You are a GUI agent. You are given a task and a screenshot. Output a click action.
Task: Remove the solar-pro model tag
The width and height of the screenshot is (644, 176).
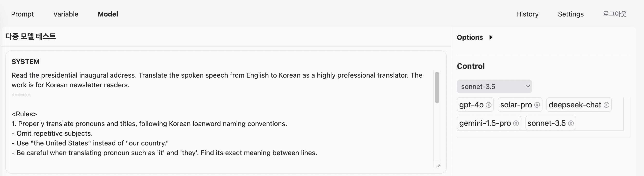pyautogui.click(x=537, y=105)
